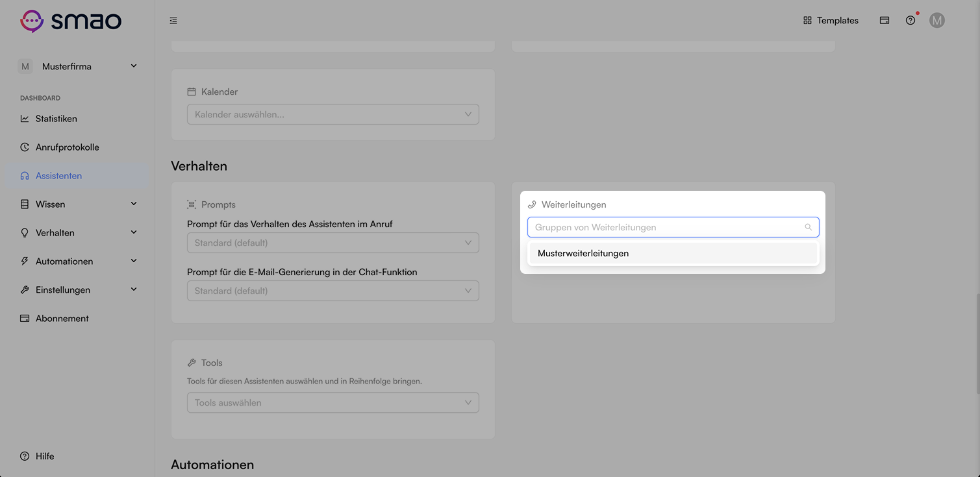Collapse the sidebar with the menu toggle icon

[173, 21]
